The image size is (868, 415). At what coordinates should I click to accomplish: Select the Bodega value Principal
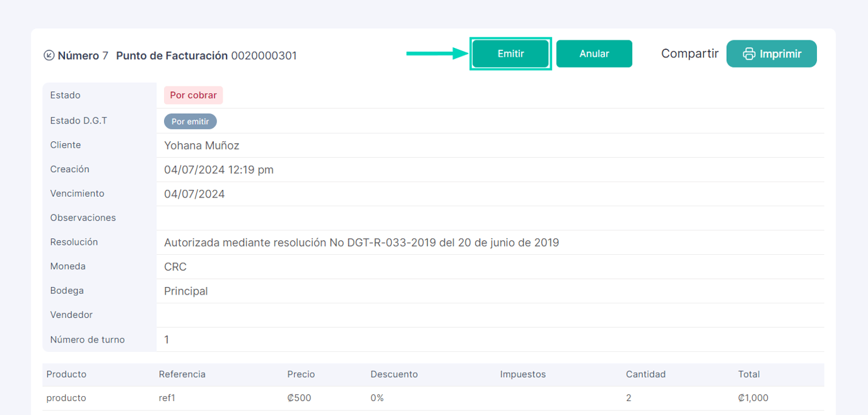185,291
